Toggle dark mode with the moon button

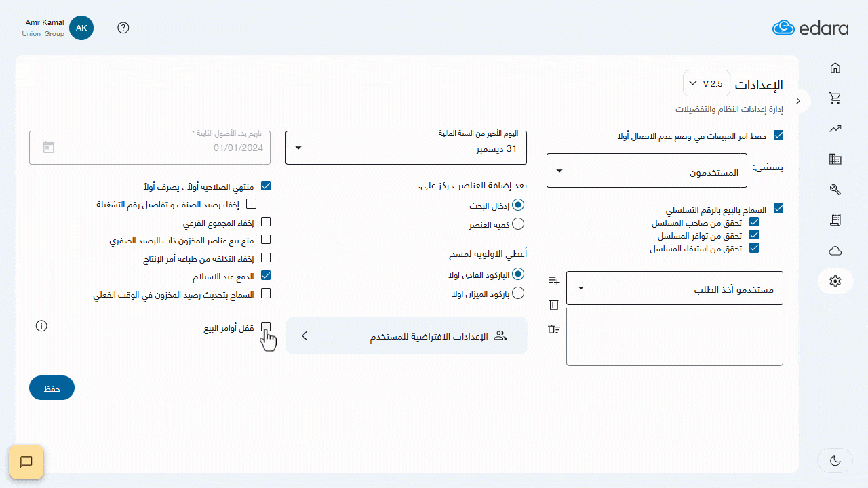pyautogui.click(x=835, y=460)
